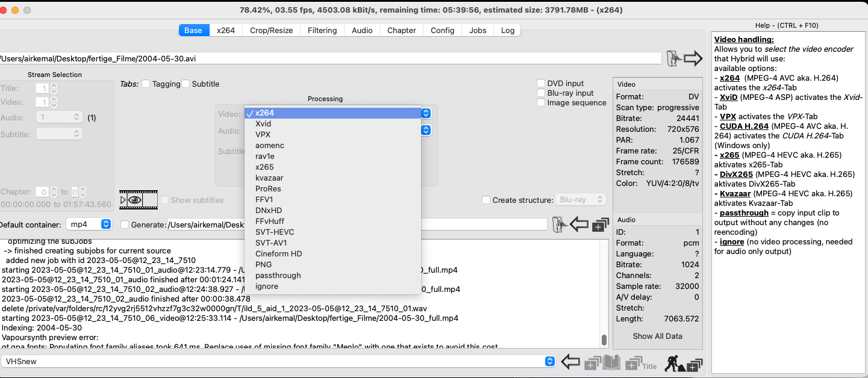Click the input file browse icon
Image resolution: width=868 pixels, height=378 pixels.
673,58
